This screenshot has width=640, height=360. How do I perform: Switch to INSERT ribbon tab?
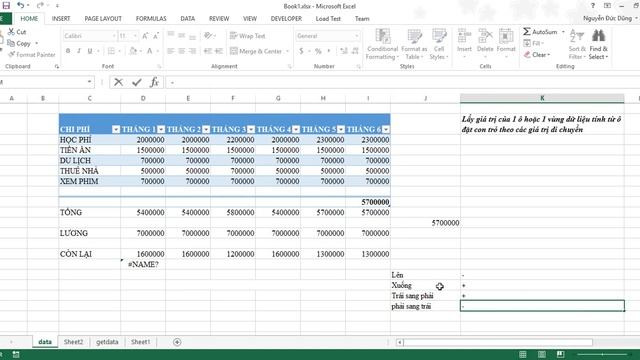[61, 19]
